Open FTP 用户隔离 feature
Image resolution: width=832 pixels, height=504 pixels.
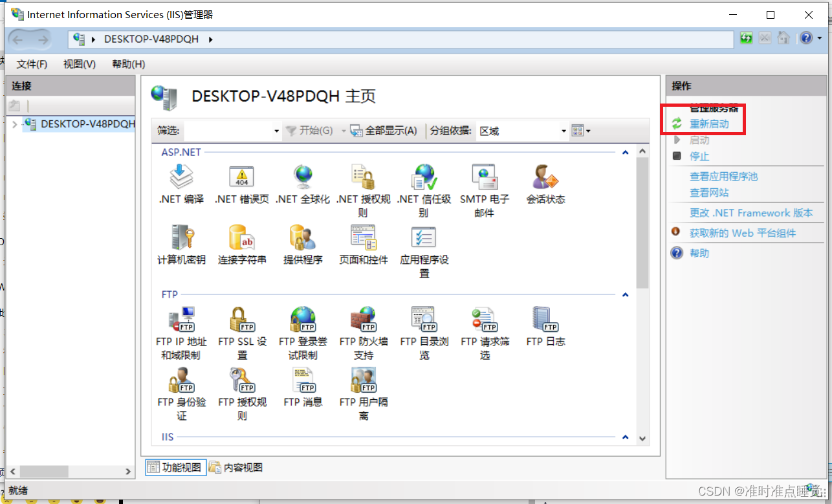(363, 393)
